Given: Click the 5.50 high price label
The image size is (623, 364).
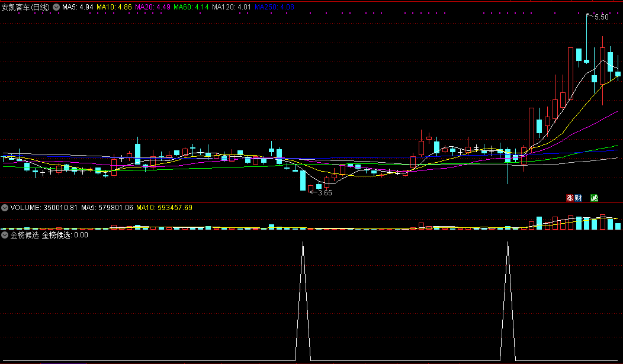Looking at the screenshot, I should pos(601,17).
